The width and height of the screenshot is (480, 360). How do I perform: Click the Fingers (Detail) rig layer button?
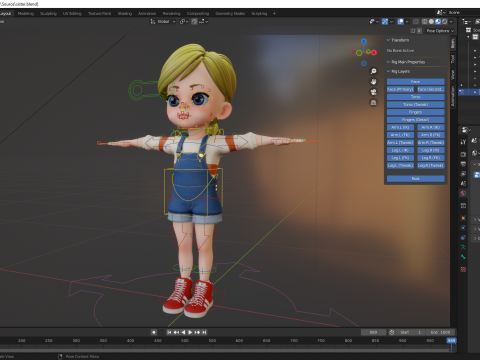point(416,120)
